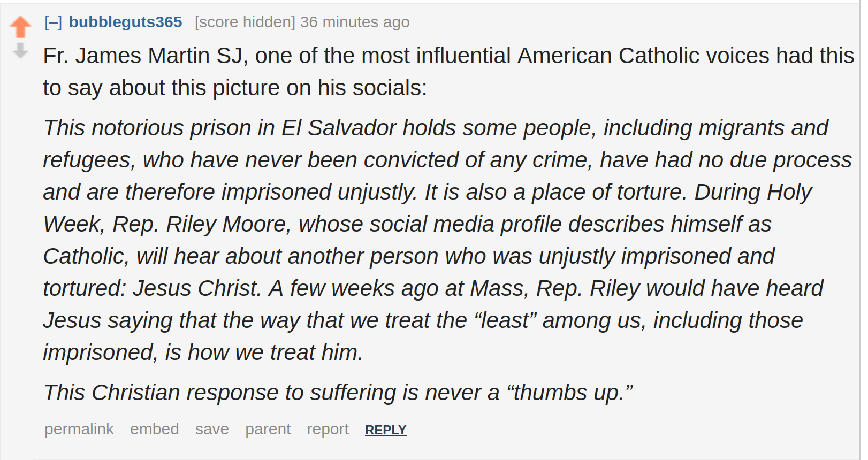Click the words 'El Salvador' in the quote
The image size is (868, 460).
339,128
